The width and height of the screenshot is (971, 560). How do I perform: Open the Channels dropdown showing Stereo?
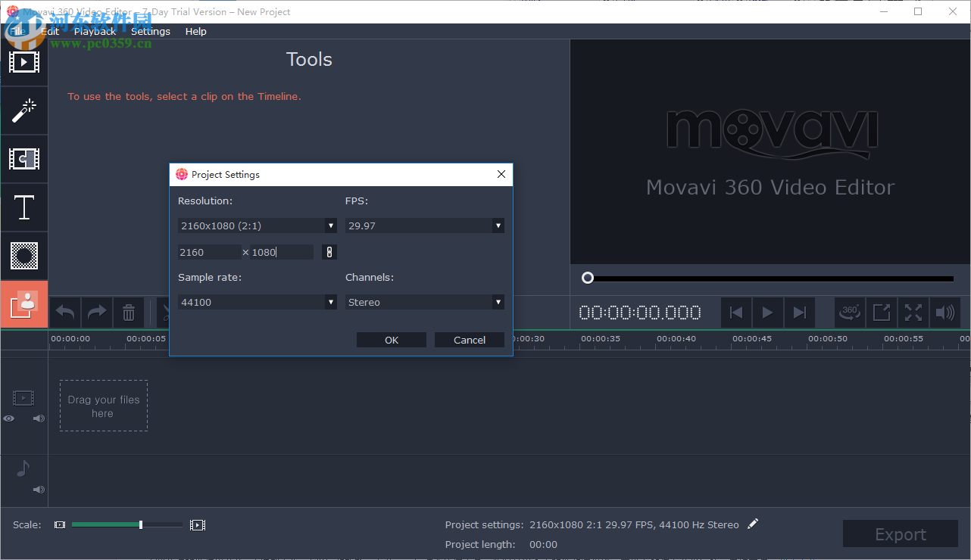(x=498, y=301)
